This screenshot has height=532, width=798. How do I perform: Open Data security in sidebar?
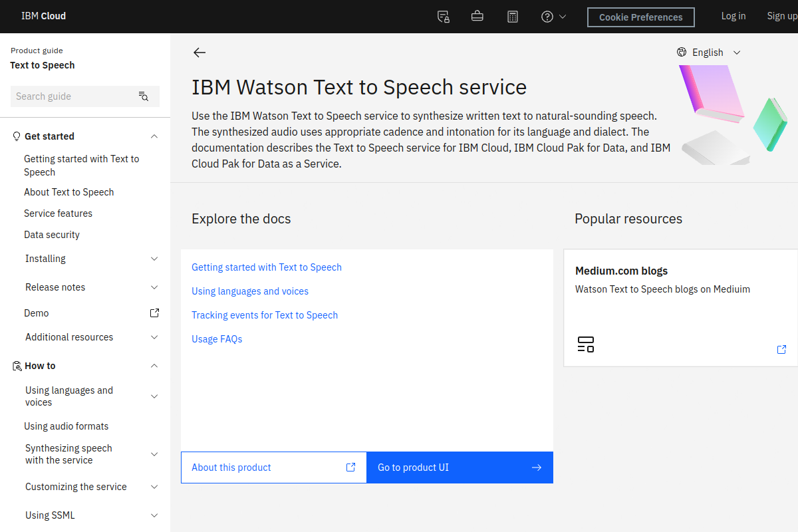(x=52, y=235)
